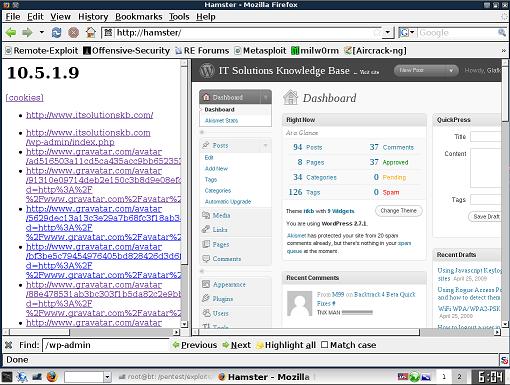The height and width of the screenshot is (385, 510).
Task: Click the search magnifier icon
Action: click(502, 33)
